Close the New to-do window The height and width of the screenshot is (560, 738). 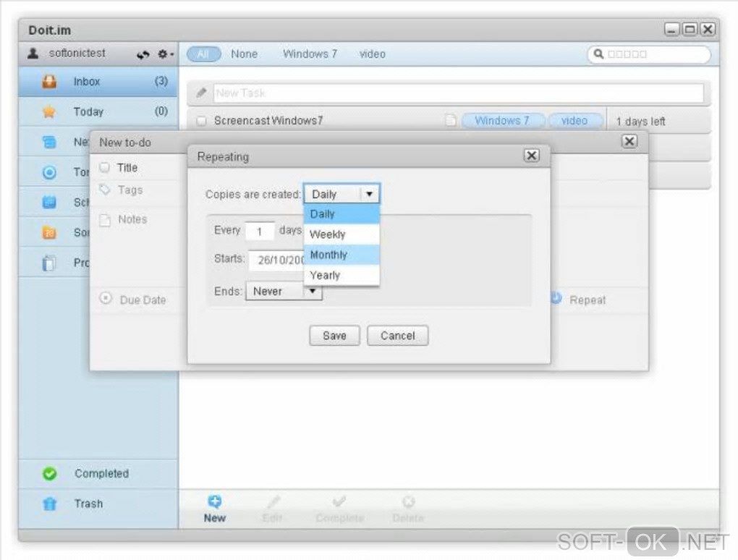coord(629,141)
